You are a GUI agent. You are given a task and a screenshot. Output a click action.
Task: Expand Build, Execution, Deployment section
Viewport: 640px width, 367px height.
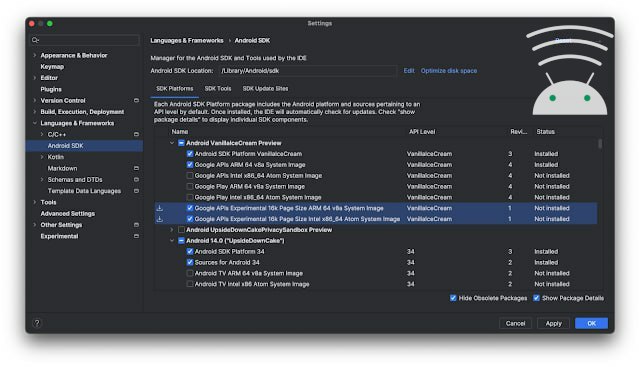pos(35,112)
